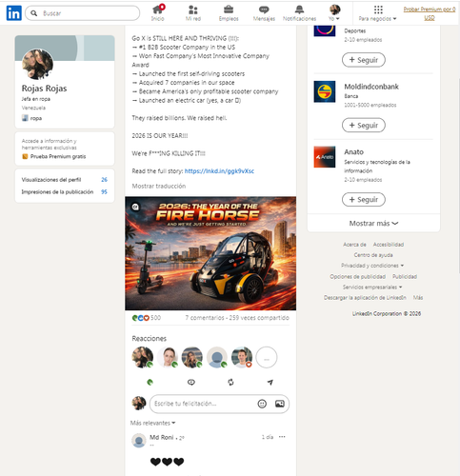
Task: Click the search magnifier icon
Action: [34, 13]
